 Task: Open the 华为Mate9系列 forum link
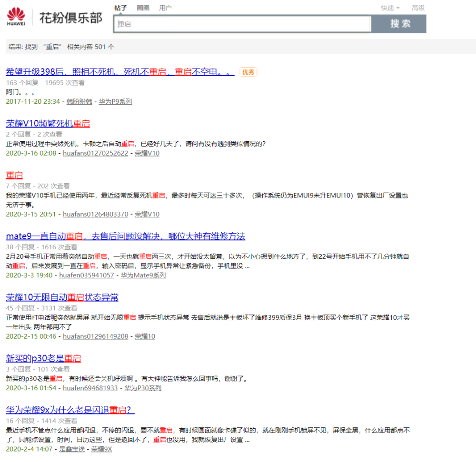143,275
